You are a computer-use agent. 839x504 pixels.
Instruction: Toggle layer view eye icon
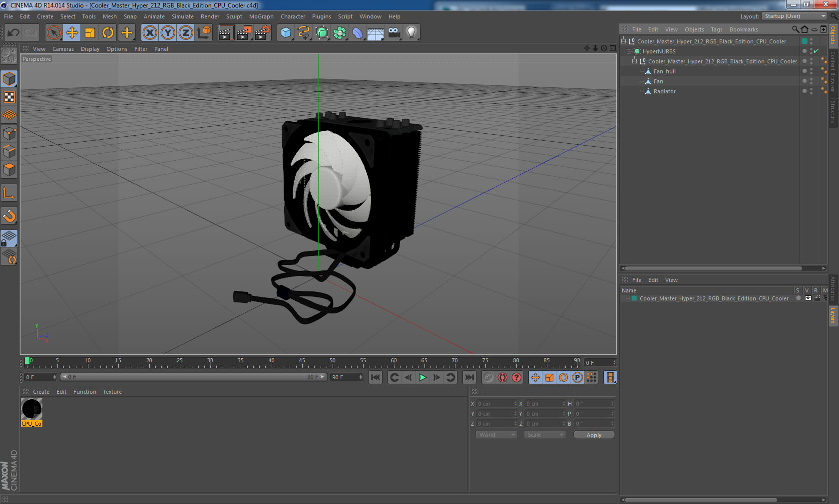click(808, 298)
